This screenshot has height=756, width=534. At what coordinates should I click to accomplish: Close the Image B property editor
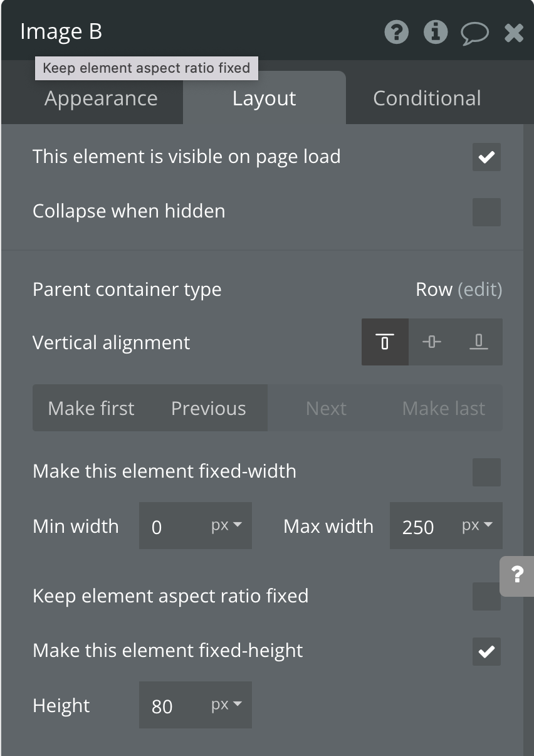pyautogui.click(x=514, y=33)
